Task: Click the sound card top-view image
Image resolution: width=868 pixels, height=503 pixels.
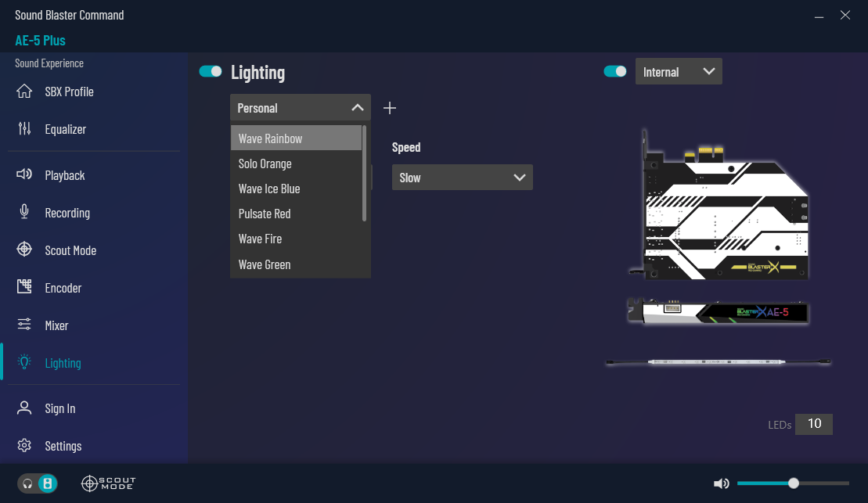Action: [x=719, y=205]
